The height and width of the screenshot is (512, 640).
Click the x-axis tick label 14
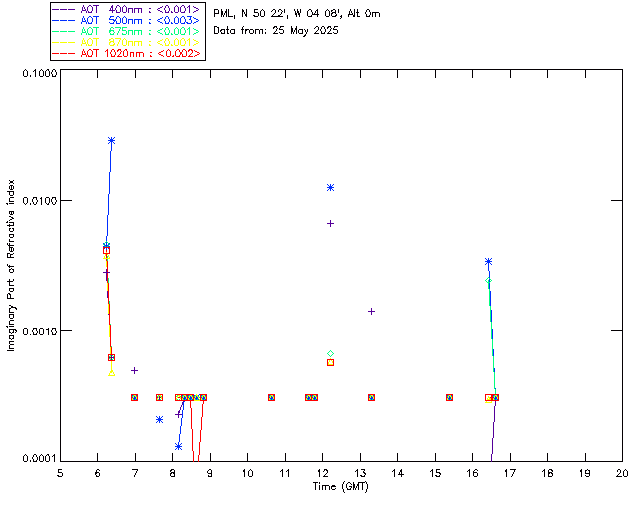tap(398, 473)
